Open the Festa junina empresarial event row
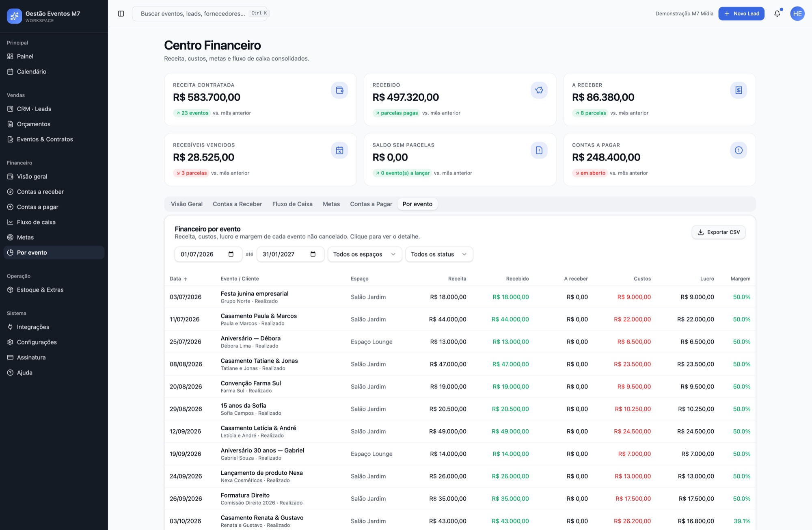Image resolution: width=812 pixels, height=530 pixels. click(x=460, y=297)
